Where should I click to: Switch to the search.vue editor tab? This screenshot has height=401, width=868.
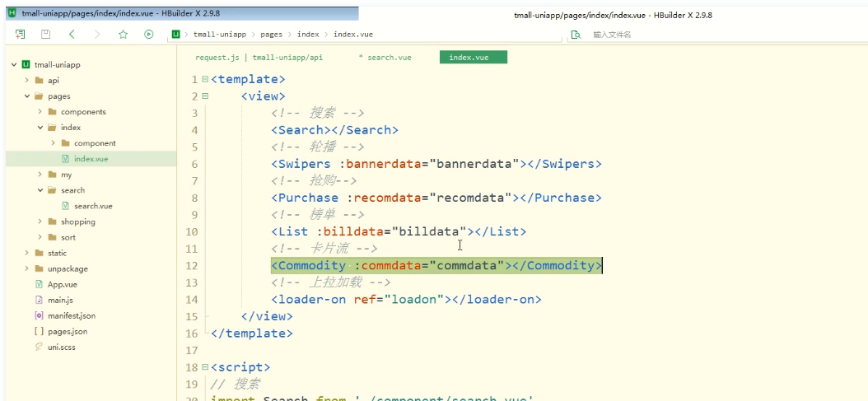[385, 58]
